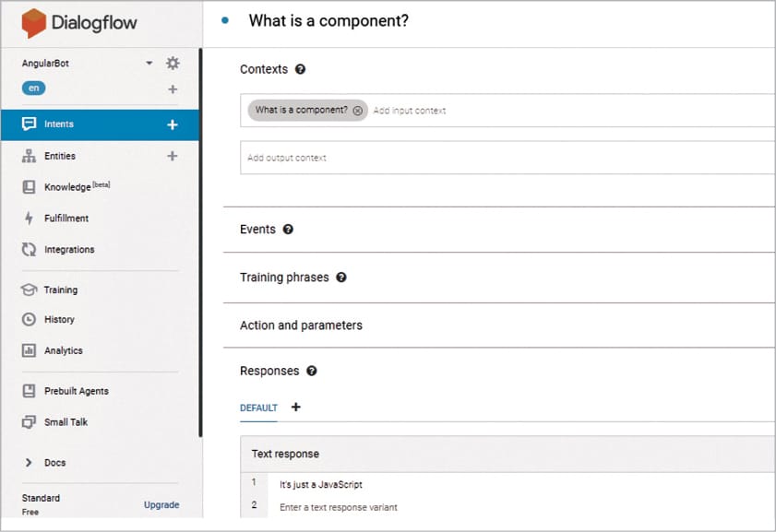Click 'Enter a text response variant' field
776x532 pixels.
[339, 507]
